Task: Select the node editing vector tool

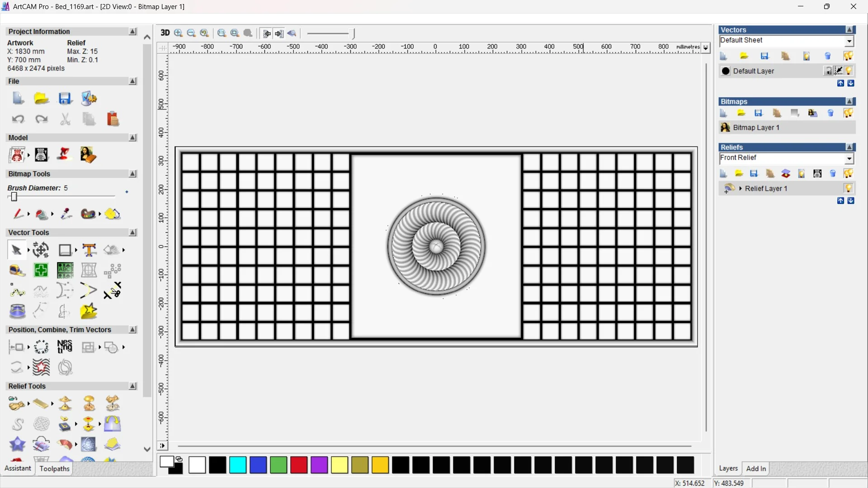Action: point(17,291)
